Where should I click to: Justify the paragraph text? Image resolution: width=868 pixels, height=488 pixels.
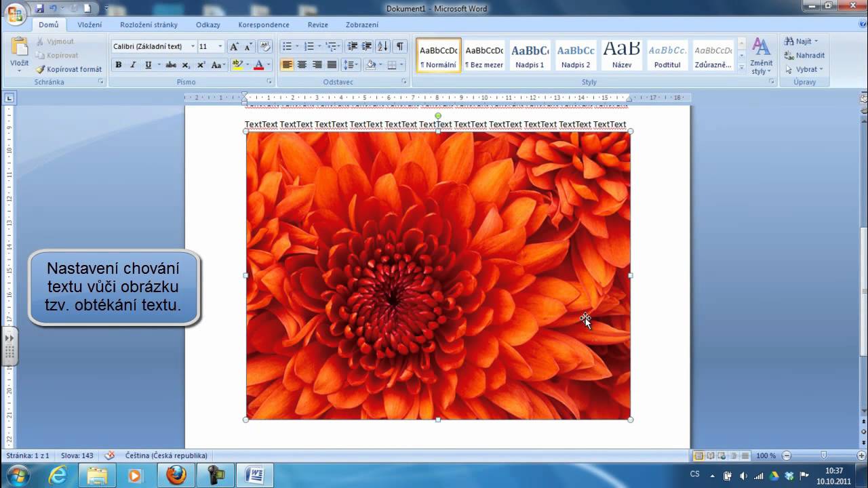tap(332, 65)
